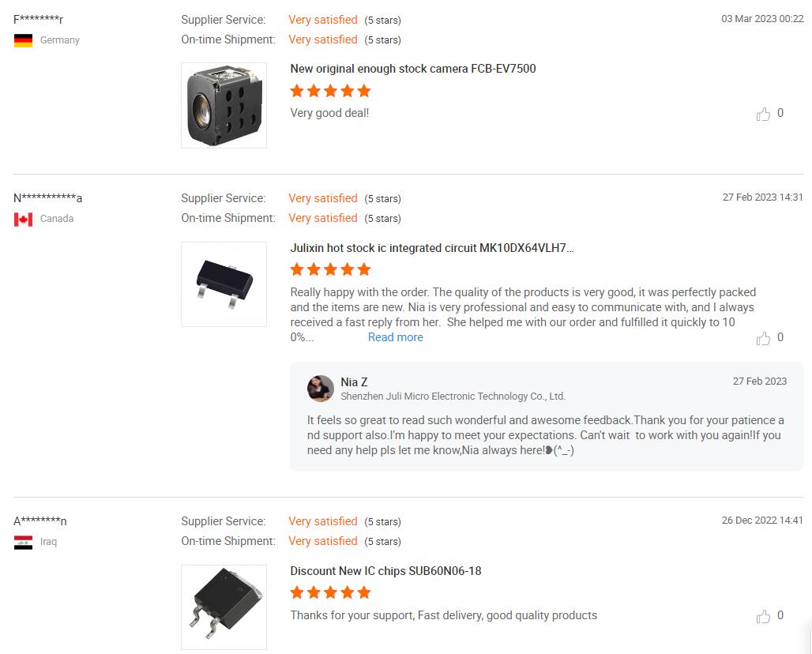Expand review with Read more
812x654 pixels.
click(395, 337)
